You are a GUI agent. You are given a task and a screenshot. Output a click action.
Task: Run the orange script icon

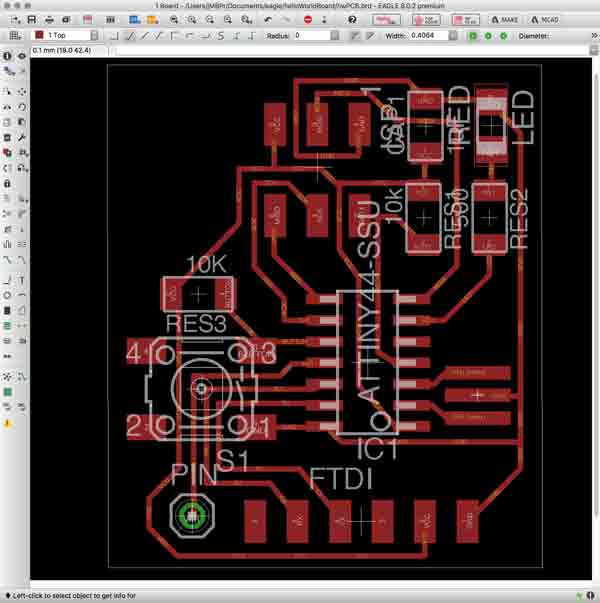click(x=152, y=20)
